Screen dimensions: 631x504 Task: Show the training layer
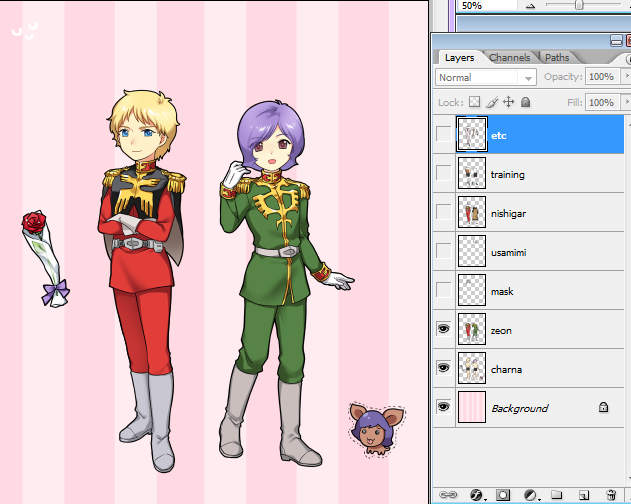click(x=443, y=173)
